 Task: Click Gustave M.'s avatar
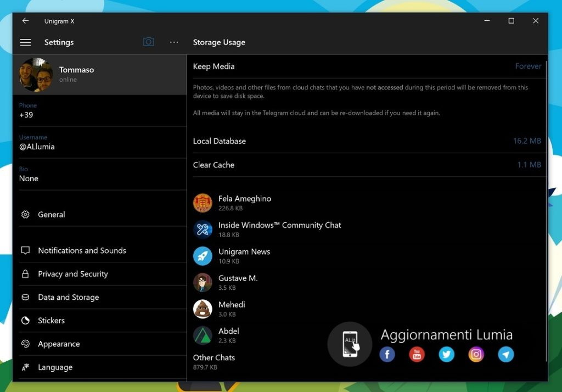203,282
